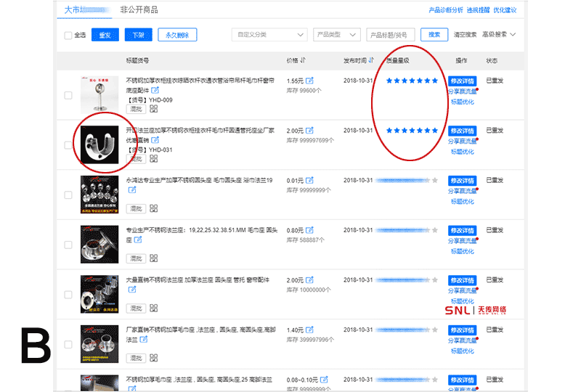
Task: Tick the 全选 select-all checkbox
Action: pyautogui.click(x=68, y=35)
